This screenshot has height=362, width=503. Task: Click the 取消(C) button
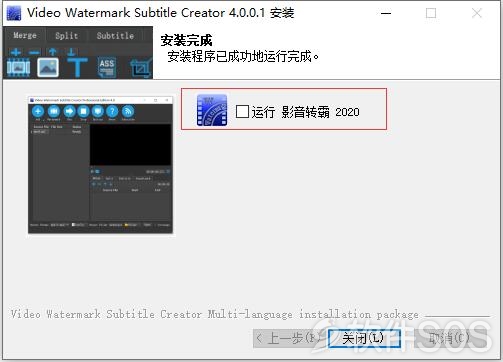coord(449,339)
